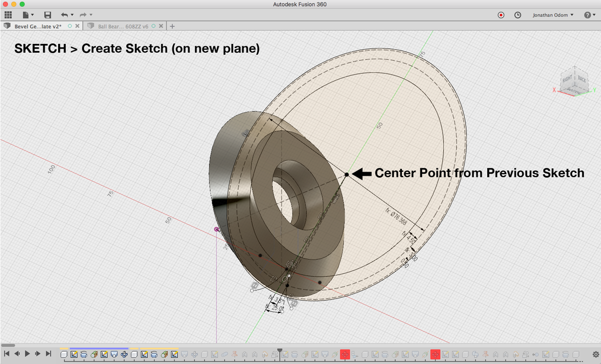Select the Ø76.368 diameter dimension

pos(396,217)
